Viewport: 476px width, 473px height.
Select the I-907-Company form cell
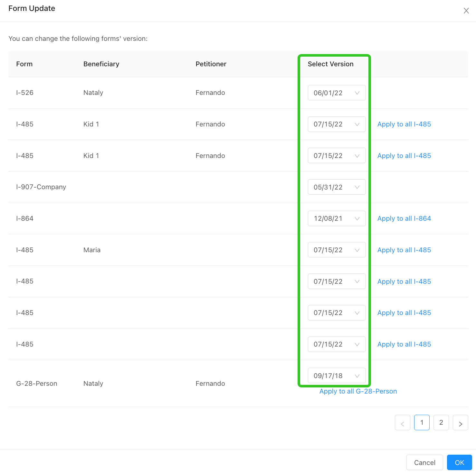point(41,187)
